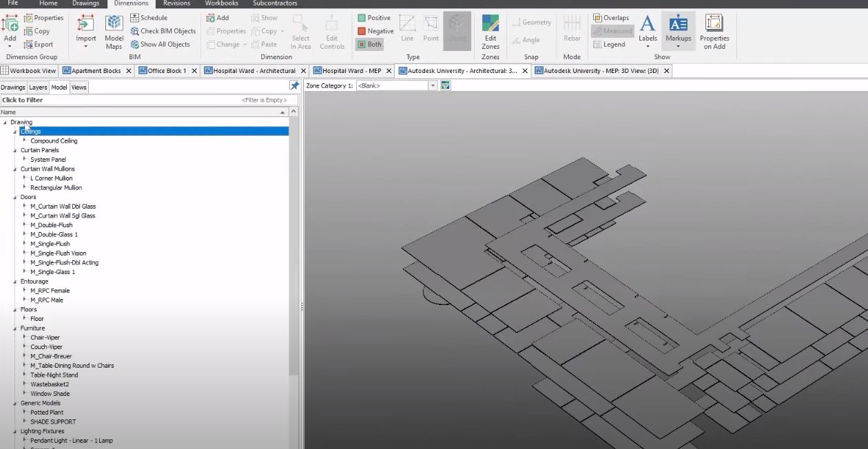Open the dimension Copy dropdown arrow
This screenshot has height=449, width=868.
coord(282,31)
